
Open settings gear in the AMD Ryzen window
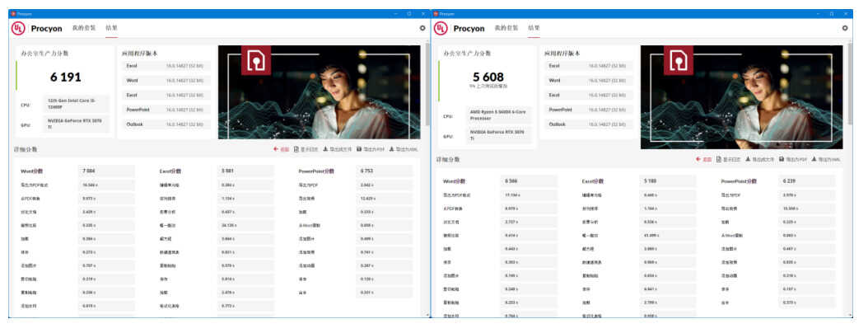[x=845, y=28]
